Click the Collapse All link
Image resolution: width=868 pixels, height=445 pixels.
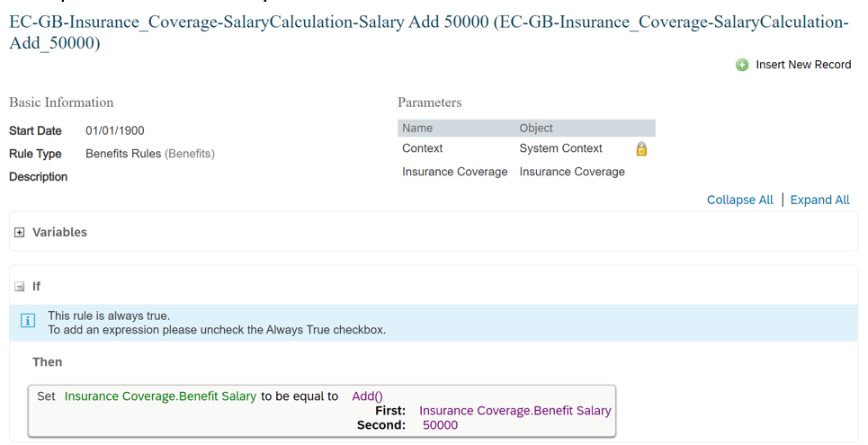pyautogui.click(x=739, y=200)
